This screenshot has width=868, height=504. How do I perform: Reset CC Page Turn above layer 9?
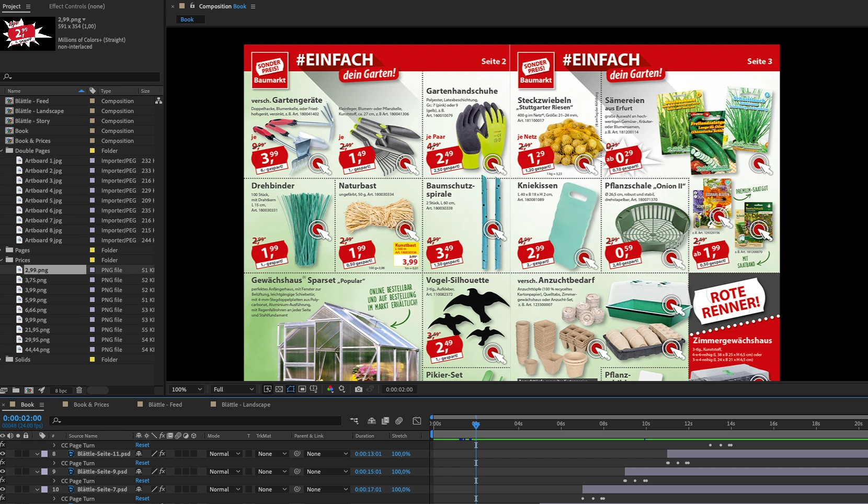click(142, 463)
